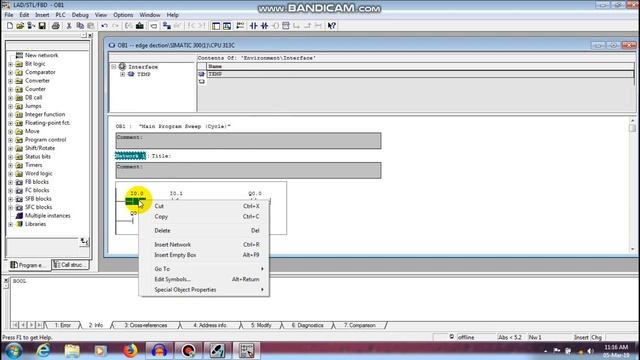Select the Move folder label
This screenshot has height=360, width=640.
[x=32, y=131]
